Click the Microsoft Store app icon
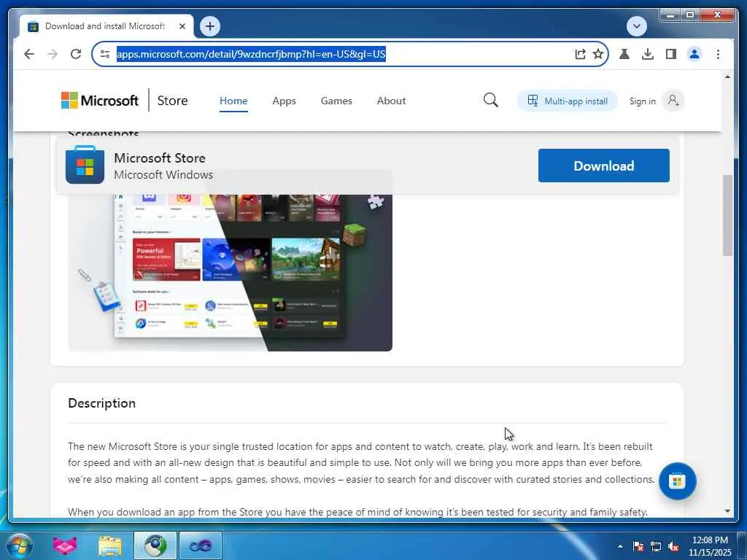 pyautogui.click(x=85, y=165)
